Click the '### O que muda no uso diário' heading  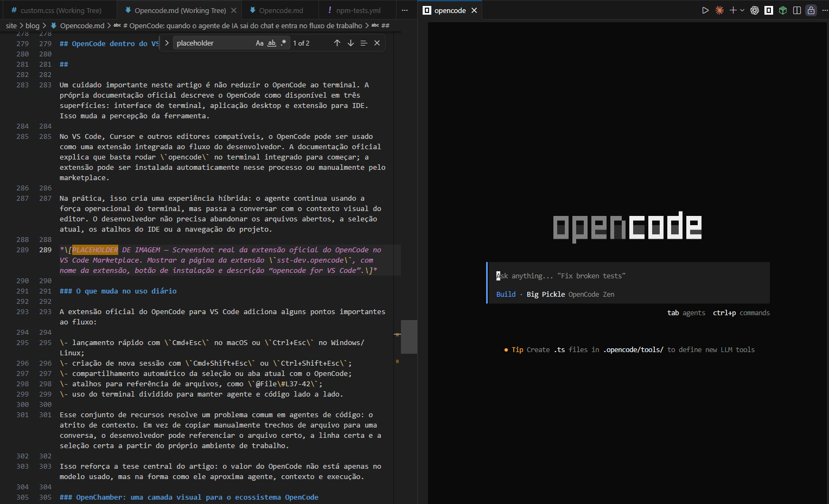(118, 291)
